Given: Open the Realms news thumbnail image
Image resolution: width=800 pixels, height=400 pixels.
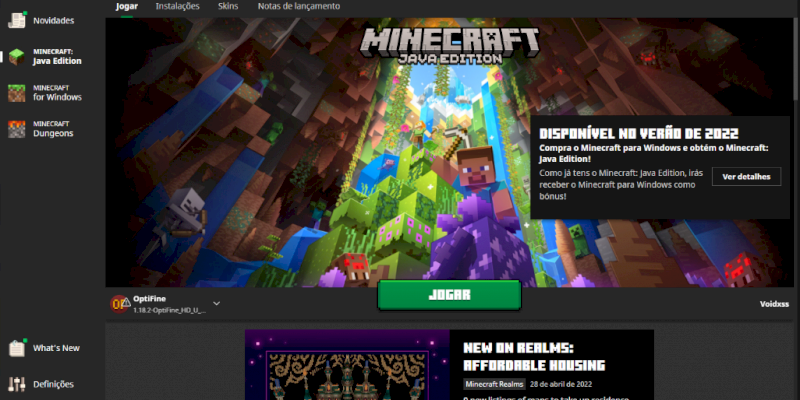Looking at the screenshot, I should [x=347, y=365].
